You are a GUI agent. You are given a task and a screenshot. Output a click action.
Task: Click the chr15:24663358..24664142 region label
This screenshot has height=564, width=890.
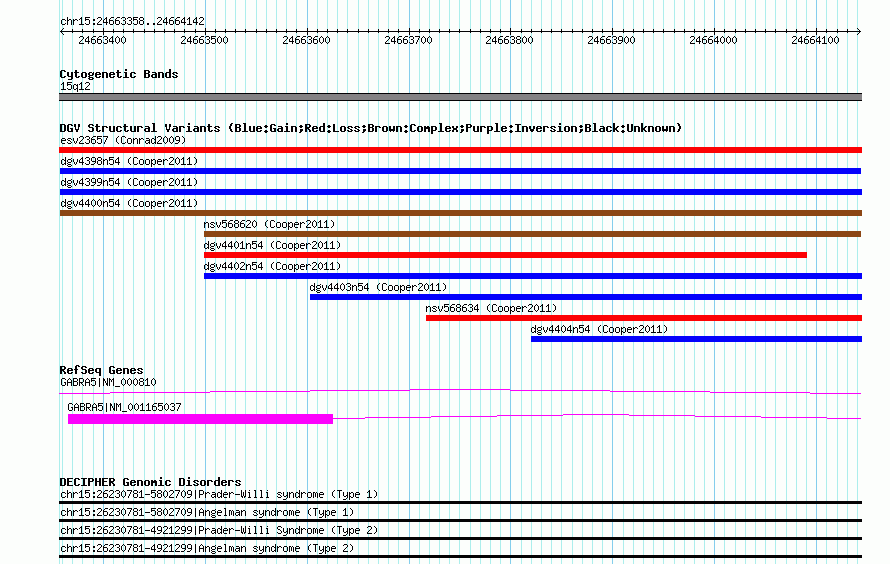pos(132,21)
